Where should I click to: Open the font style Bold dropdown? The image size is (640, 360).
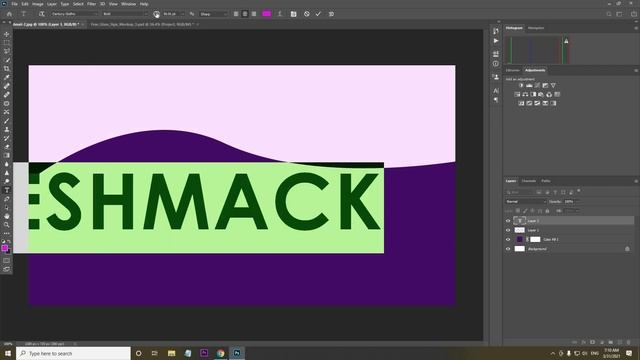pyautogui.click(x=125, y=14)
